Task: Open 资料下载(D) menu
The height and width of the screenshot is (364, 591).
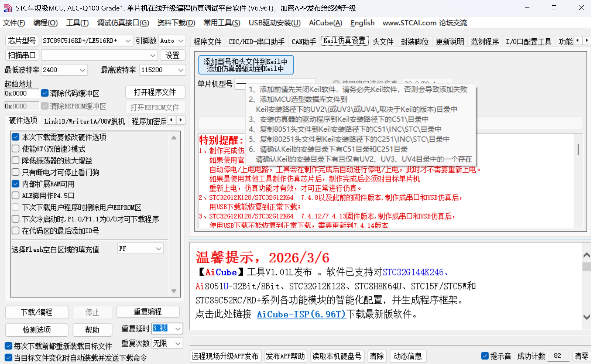Action: [176, 23]
